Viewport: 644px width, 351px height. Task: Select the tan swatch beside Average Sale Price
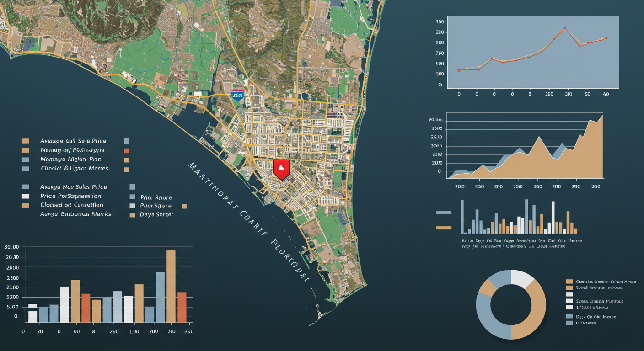tap(26, 141)
